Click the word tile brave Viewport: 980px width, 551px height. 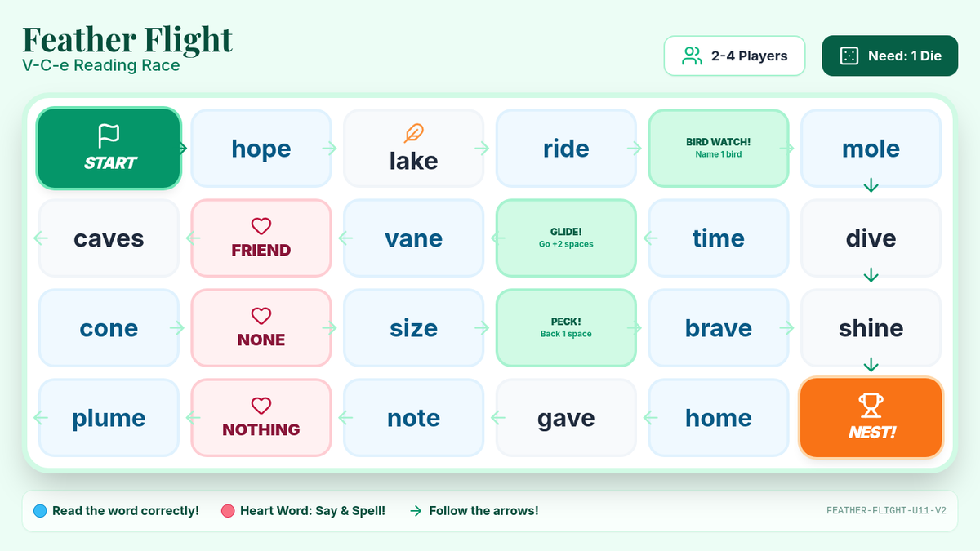(718, 328)
